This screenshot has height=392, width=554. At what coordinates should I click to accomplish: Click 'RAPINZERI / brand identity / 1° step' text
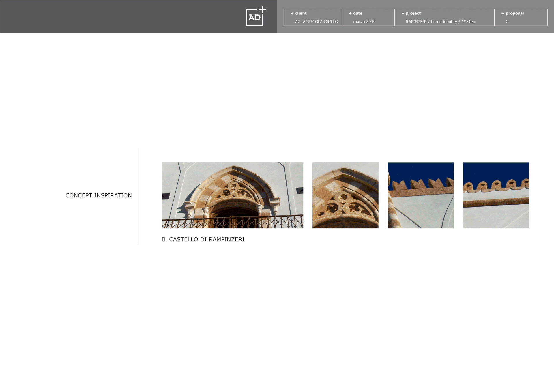click(440, 22)
